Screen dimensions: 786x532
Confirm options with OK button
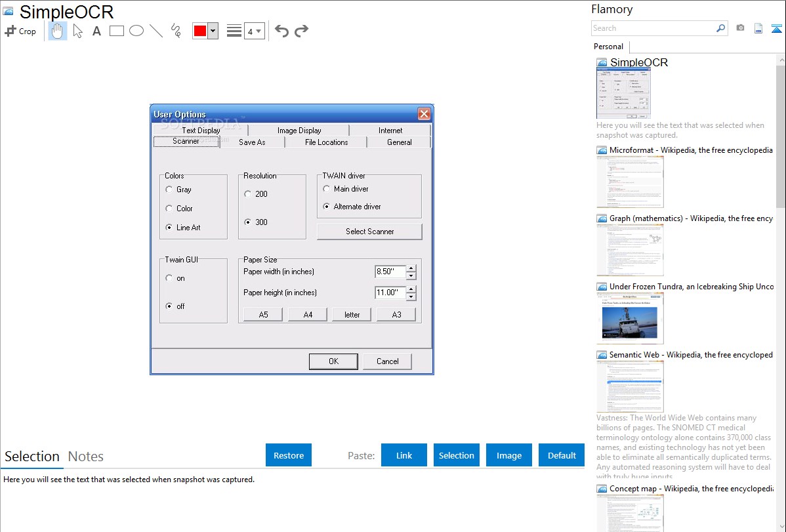(x=333, y=361)
